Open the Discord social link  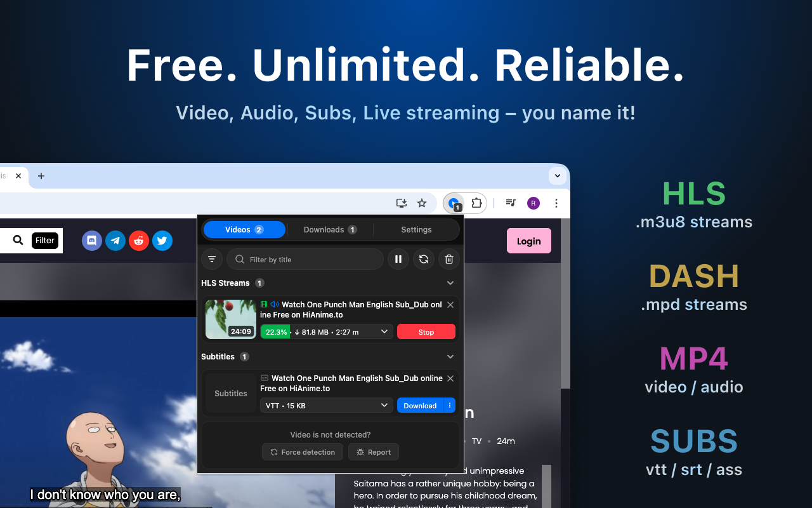click(x=92, y=241)
